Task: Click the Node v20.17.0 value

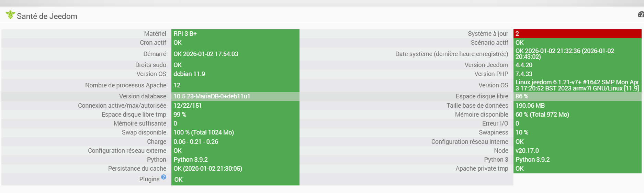Action: [527, 151]
